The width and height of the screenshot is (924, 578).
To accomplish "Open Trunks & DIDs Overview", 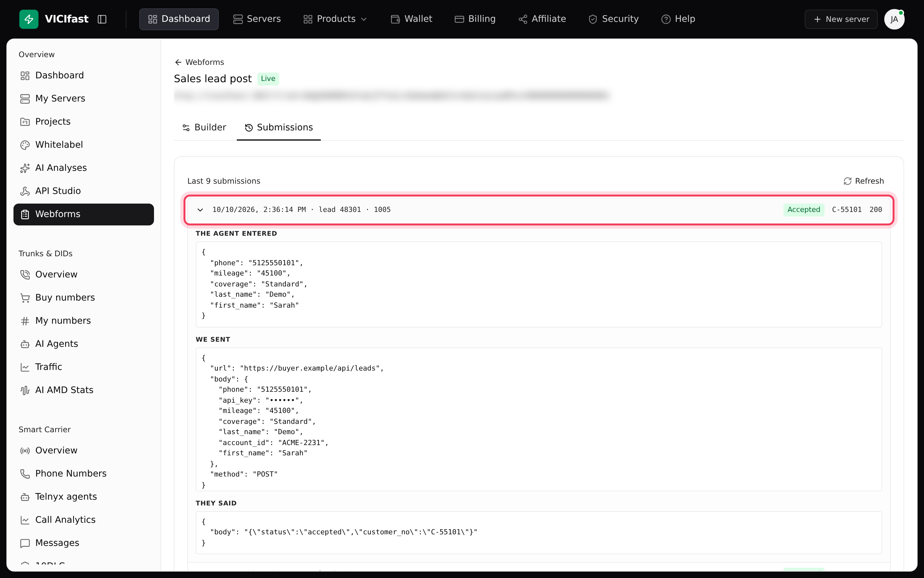I will (84, 275).
